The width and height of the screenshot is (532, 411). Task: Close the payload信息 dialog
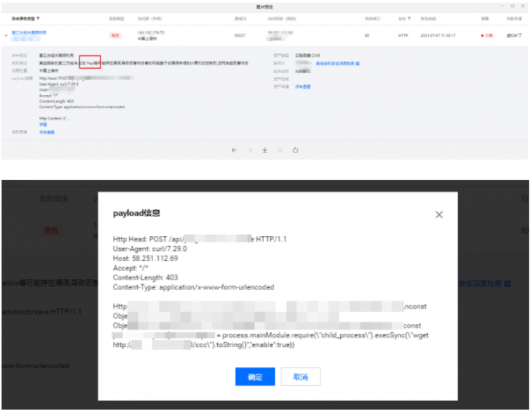(x=439, y=214)
